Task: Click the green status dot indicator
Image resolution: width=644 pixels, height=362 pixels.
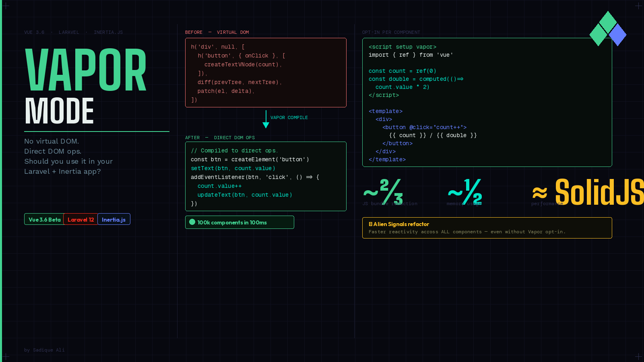Action: pyautogui.click(x=192, y=222)
